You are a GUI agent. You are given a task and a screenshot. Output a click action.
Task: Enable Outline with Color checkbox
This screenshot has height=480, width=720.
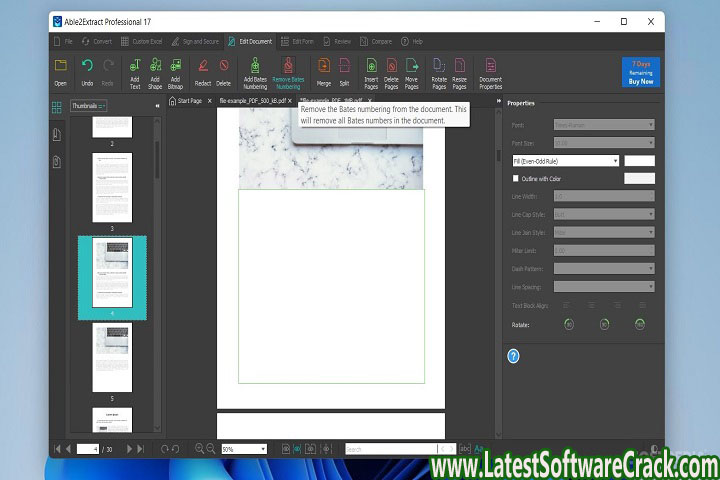pos(516,179)
